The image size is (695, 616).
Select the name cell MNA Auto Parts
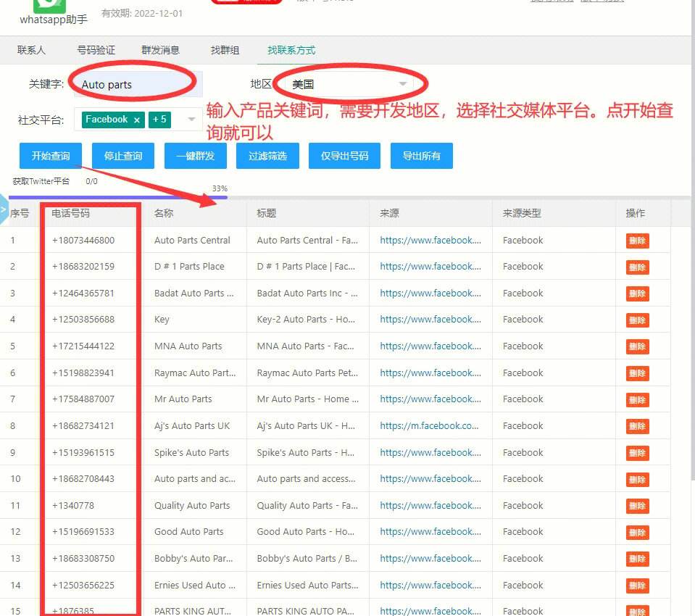[x=188, y=346]
